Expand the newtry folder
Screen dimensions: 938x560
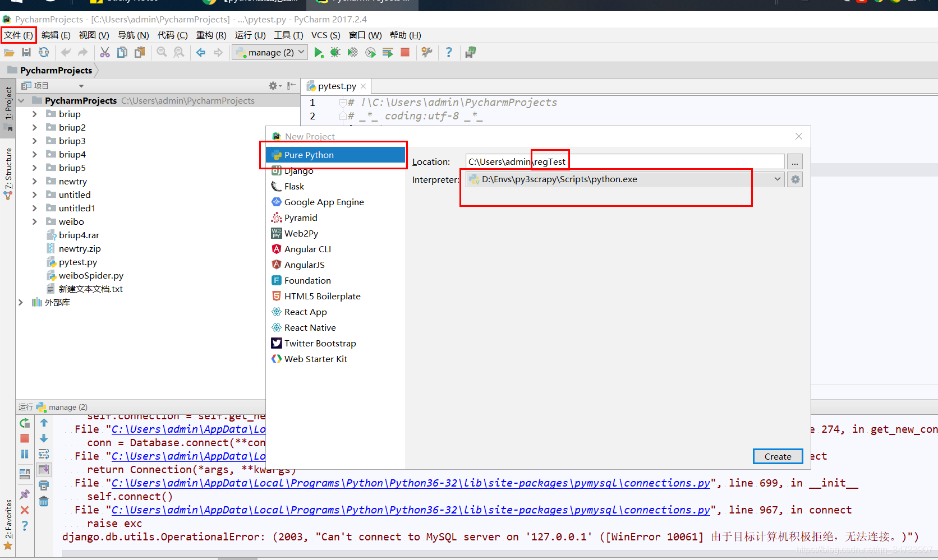click(34, 181)
